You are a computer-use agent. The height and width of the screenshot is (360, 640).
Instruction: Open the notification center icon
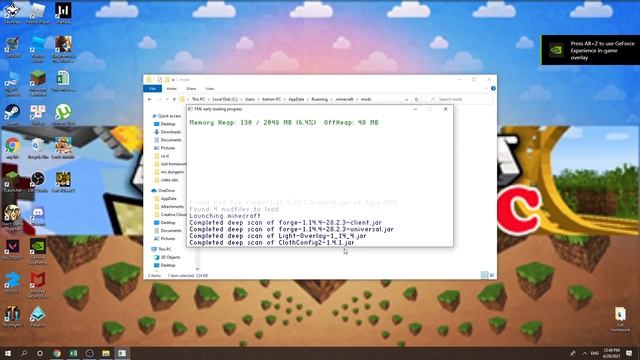pyautogui.click(x=629, y=353)
